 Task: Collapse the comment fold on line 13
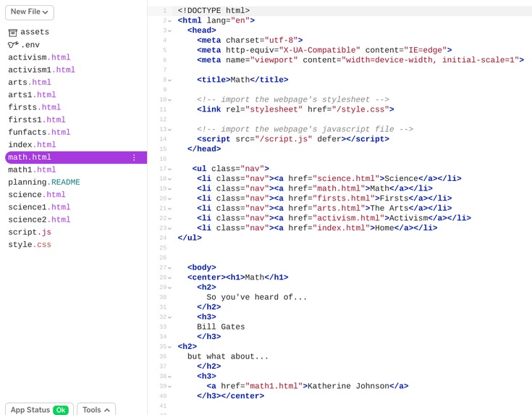tap(169, 130)
